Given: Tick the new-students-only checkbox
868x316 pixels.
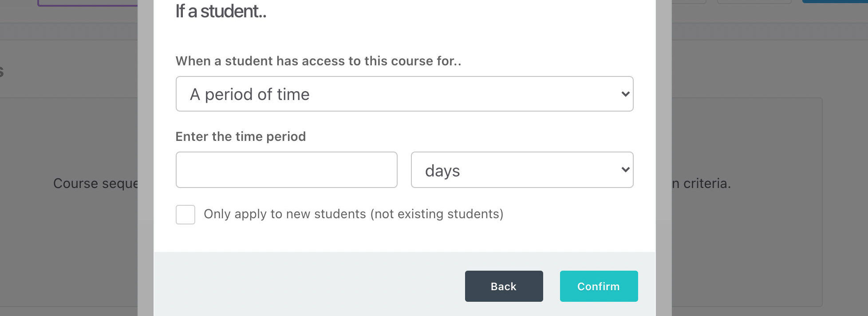Looking at the screenshot, I should (185, 215).
